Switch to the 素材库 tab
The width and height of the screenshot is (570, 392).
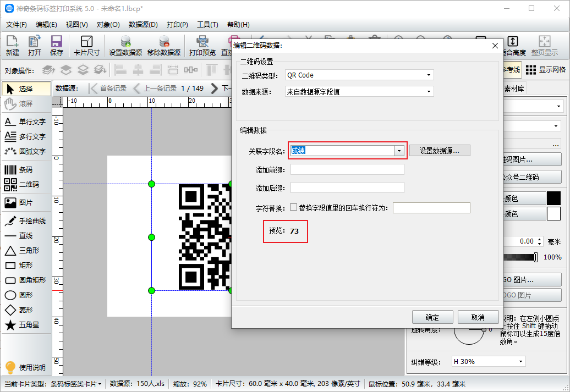click(x=514, y=89)
